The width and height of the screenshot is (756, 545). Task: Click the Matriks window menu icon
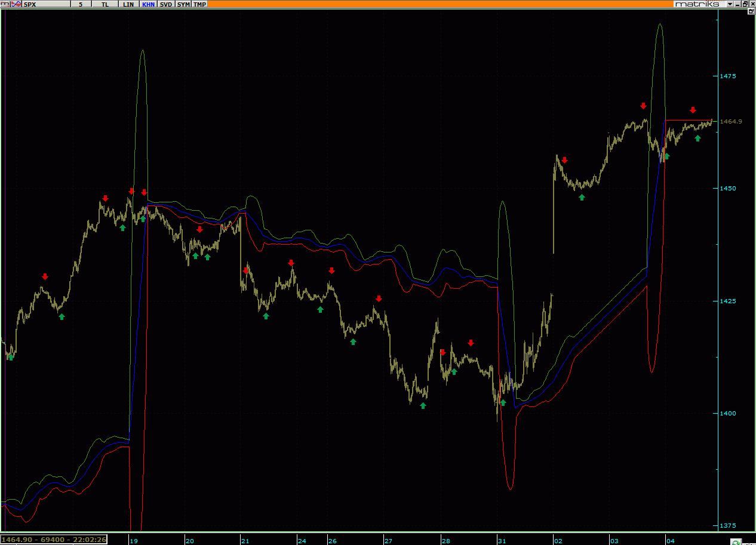coord(5,4)
